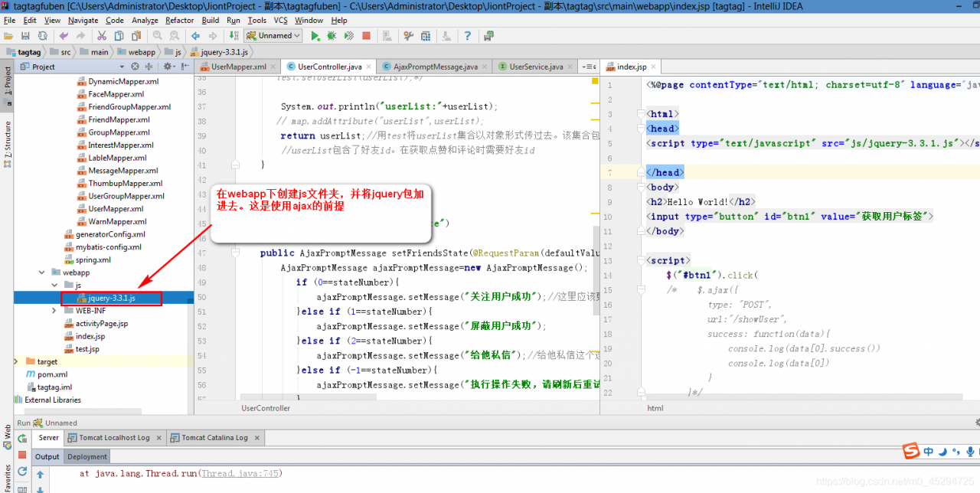Expand the WEB-INF folder
Screen dimensions: 980x493
tap(54, 311)
